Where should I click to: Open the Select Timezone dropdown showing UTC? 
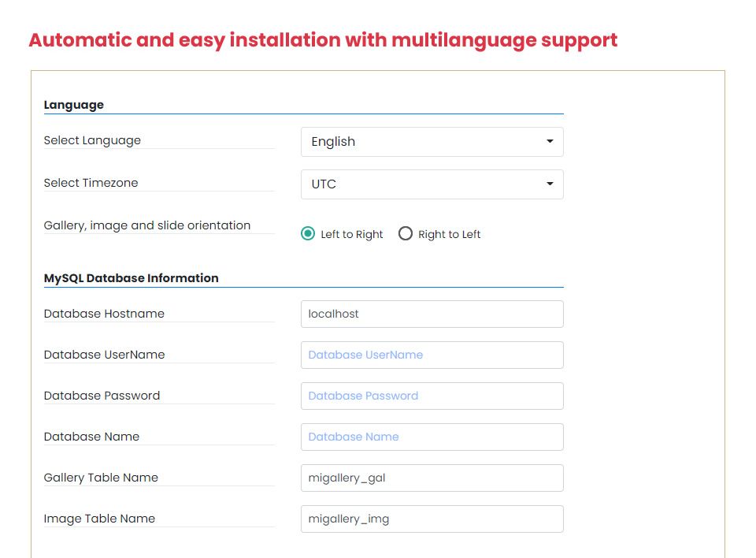pos(432,184)
